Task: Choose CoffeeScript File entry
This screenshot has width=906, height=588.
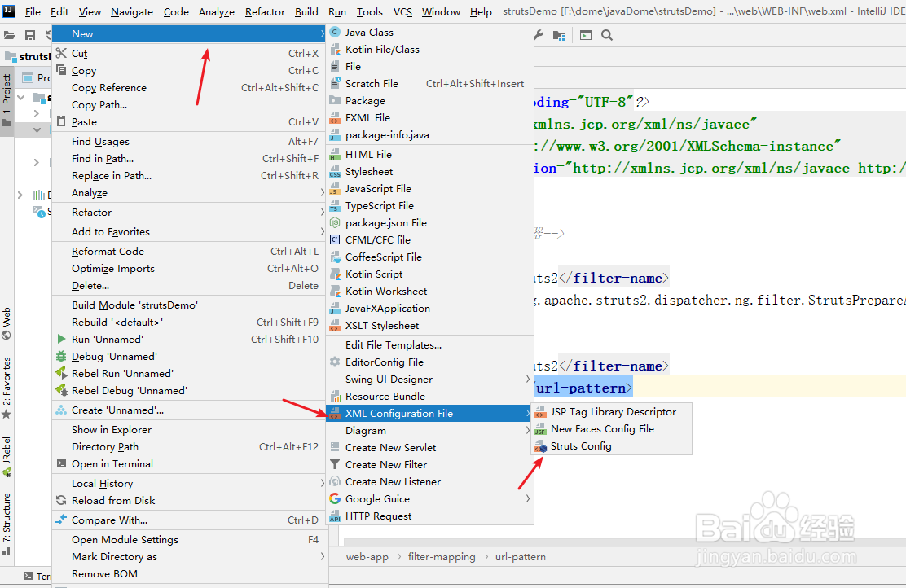Action: point(430,257)
